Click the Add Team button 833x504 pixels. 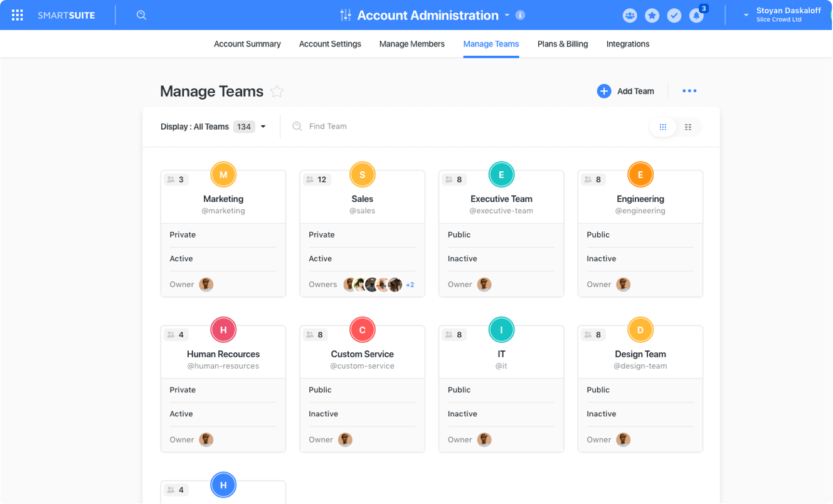(x=625, y=91)
